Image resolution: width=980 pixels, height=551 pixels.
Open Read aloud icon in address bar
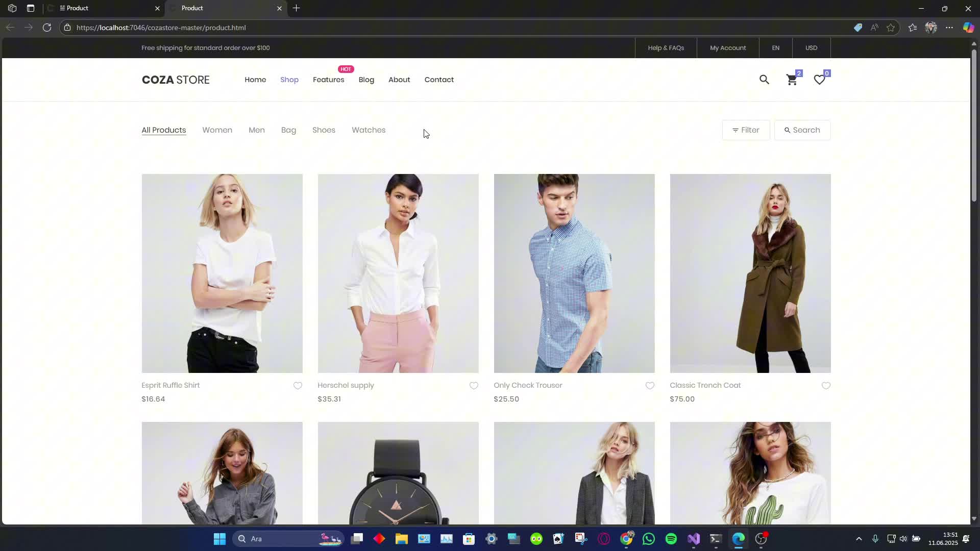pos(874,28)
